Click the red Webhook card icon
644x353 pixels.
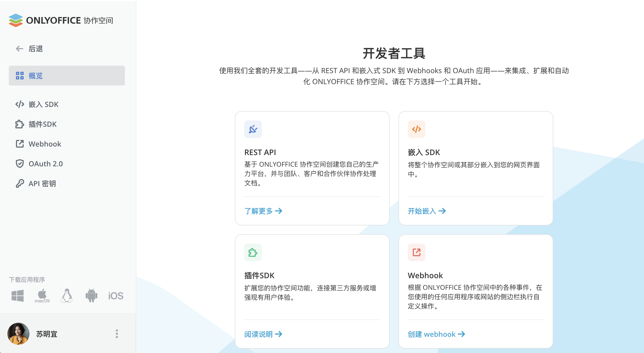tap(417, 252)
